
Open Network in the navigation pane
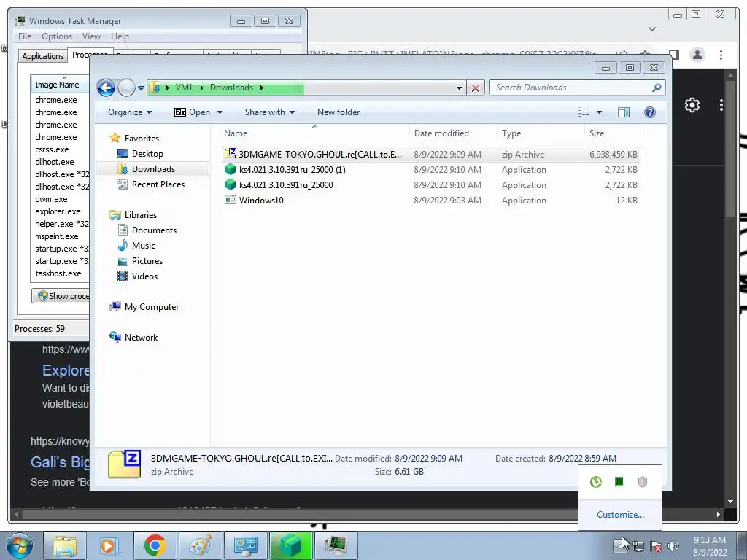pyautogui.click(x=141, y=337)
